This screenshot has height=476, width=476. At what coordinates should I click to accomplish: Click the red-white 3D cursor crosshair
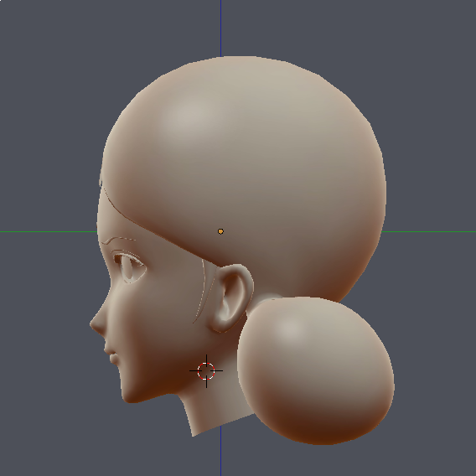(206, 371)
